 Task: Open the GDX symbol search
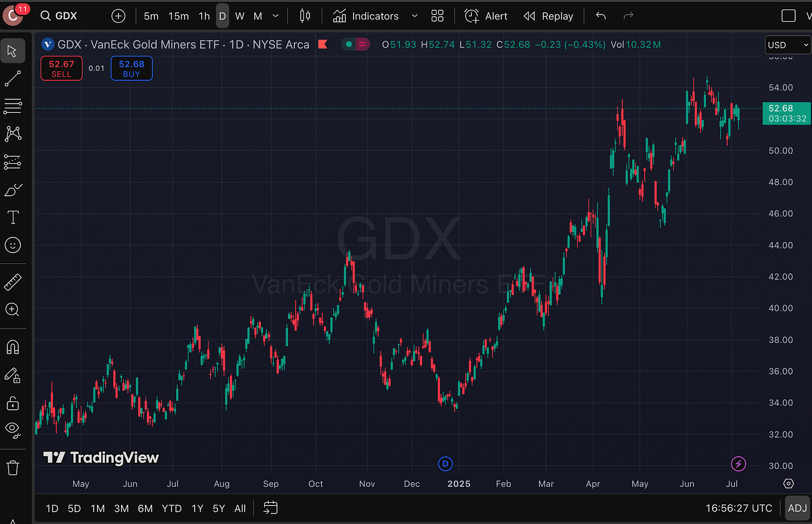(59, 16)
